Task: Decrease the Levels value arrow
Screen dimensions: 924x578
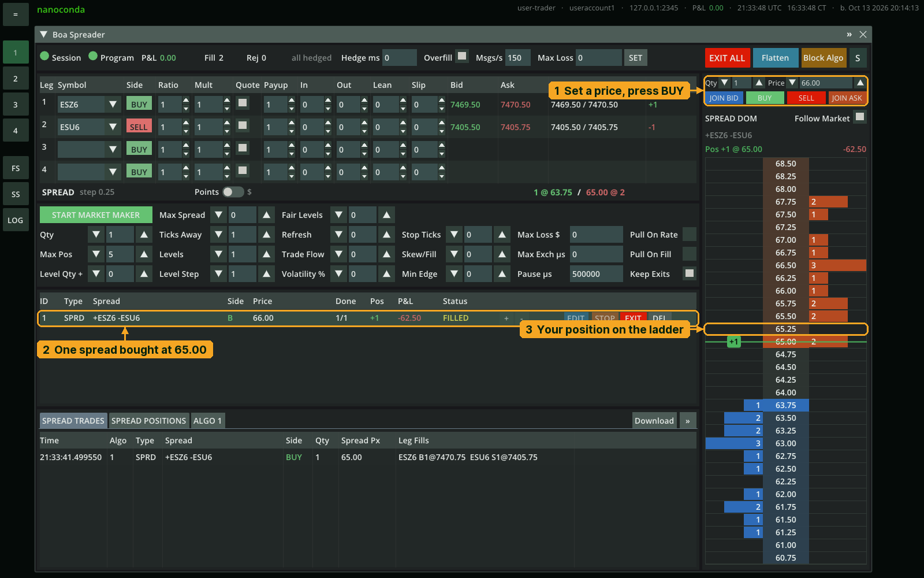Action: point(218,254)
